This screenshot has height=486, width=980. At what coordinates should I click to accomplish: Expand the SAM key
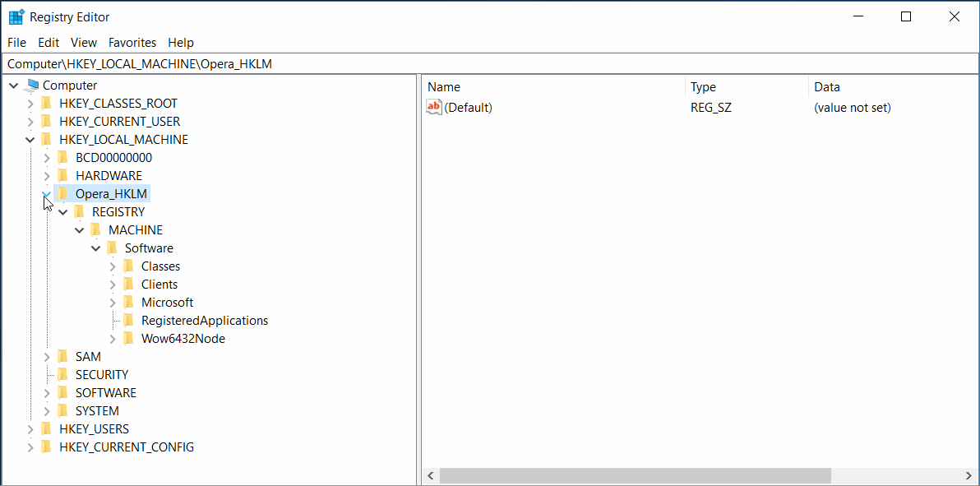tap(47, 357)
